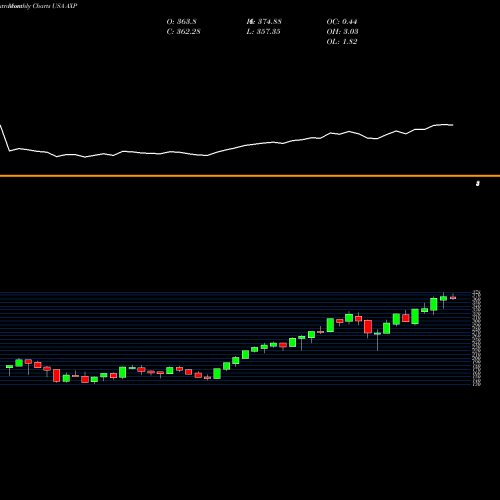Click the price scale axis labels column

point(477,338)
